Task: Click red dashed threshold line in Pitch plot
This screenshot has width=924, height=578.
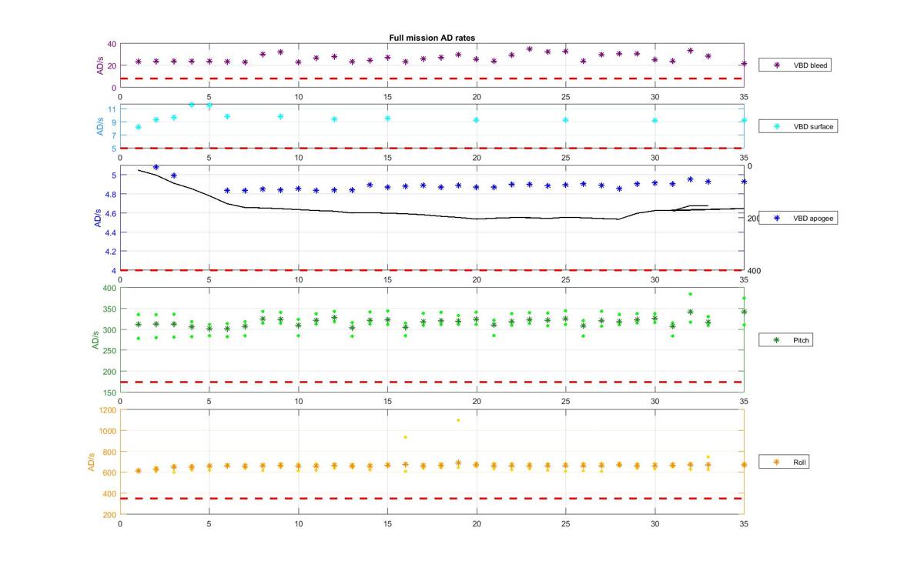Action: (432, 382)
